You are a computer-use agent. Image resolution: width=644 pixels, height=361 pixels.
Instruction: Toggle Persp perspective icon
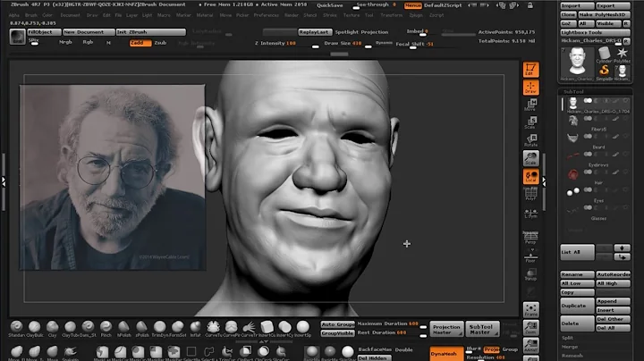click(x=530, y=237)
